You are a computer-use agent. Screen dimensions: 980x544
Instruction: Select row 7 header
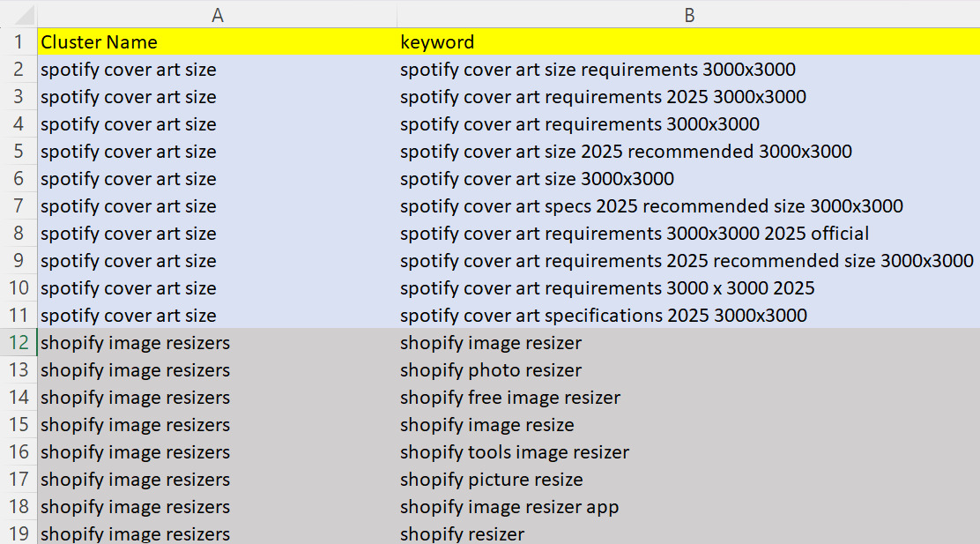(19, 205)
